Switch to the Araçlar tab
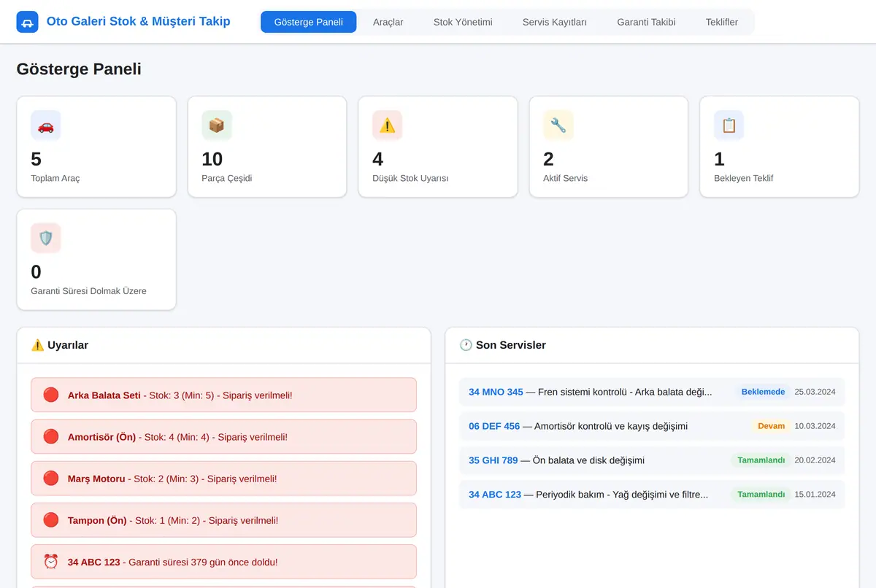Image resolution: width=876 pixels, height=588 pixels. click(x=388, y=22)
